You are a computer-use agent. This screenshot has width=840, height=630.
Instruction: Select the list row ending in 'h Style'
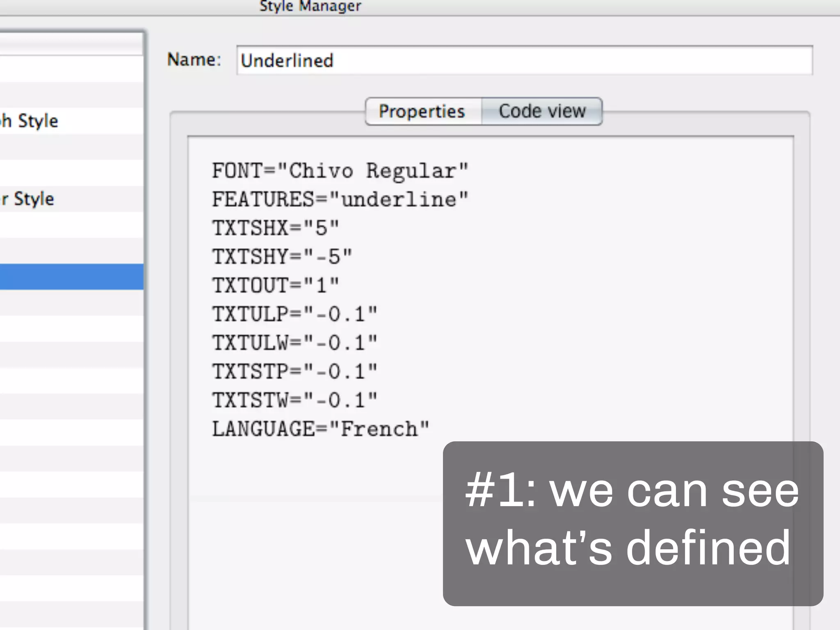coord(72,121)
